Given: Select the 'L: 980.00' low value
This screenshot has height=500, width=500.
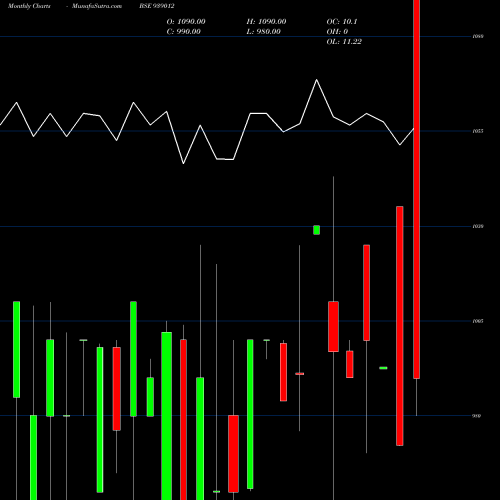Looking at the screenshot, I should [263, 32].
